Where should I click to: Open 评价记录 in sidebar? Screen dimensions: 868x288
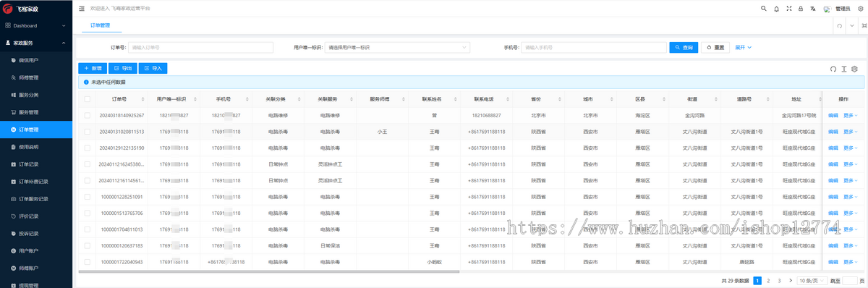36,216
